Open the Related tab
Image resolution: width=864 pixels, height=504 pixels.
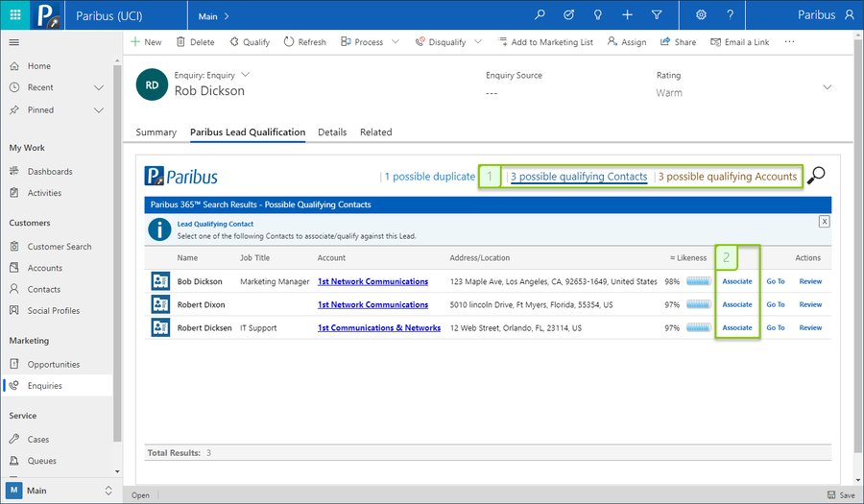pos(375,132)
